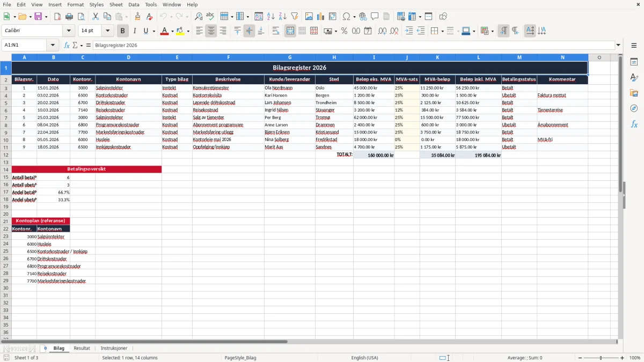Open the Data menu
The width and height of the screenshot is (644, 362).
click(x=134, y=4)
